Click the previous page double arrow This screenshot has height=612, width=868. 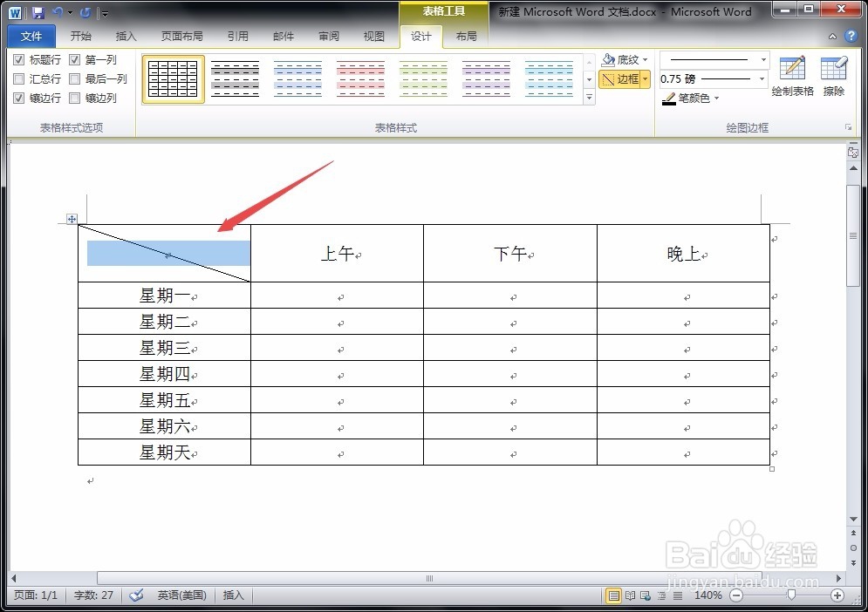pyautogui.click(x=853, y=533)
